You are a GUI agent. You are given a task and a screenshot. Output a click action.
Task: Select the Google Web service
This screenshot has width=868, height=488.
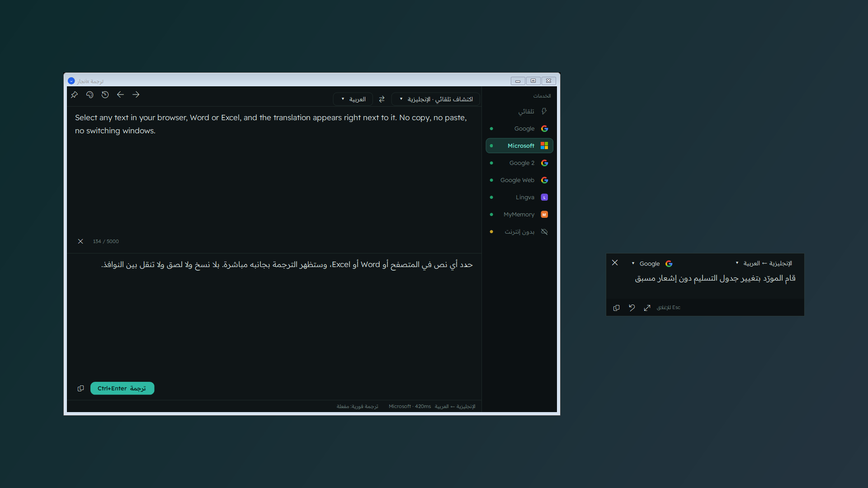[519, 180]
